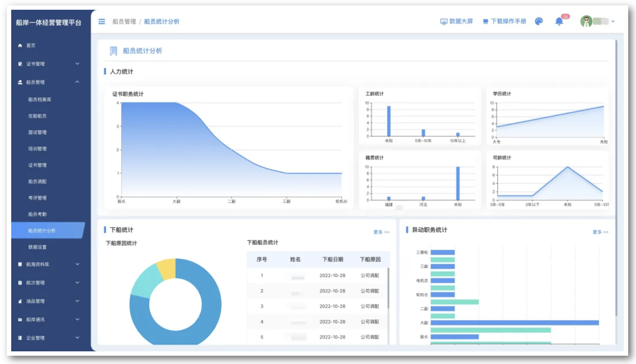The image size is (636, 364).
Task: Click 更多 >> link in 异动职务统计
Action: [x=600, y=232]
